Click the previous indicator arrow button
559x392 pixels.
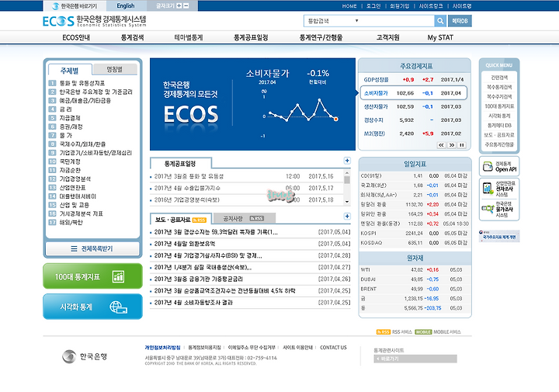441,145
